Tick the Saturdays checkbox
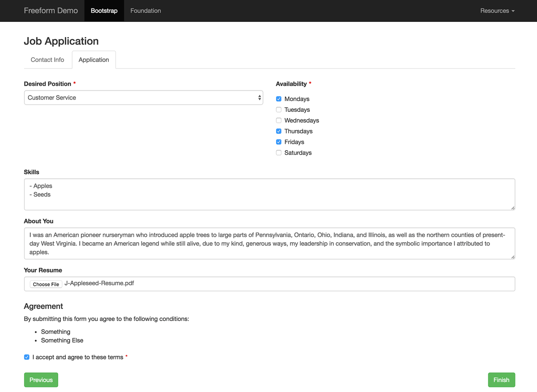Image resolution: width=537 pixels, height=392 pixels. [279, 152]
